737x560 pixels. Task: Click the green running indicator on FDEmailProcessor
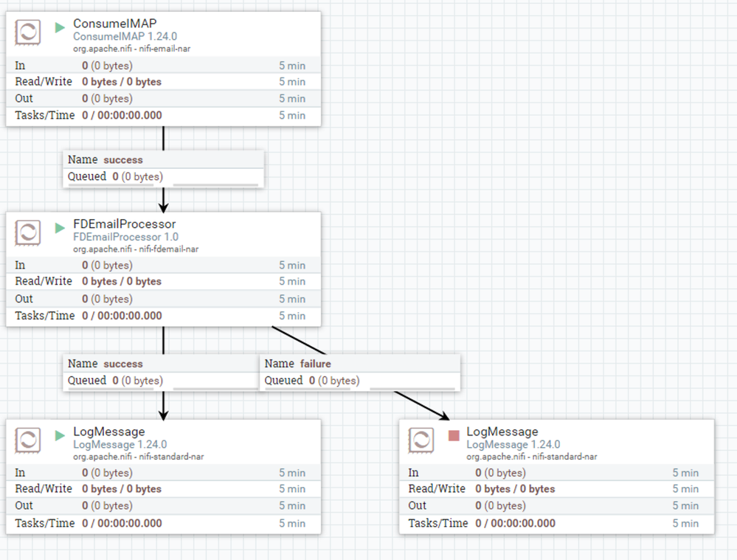(x=60, y=228)
